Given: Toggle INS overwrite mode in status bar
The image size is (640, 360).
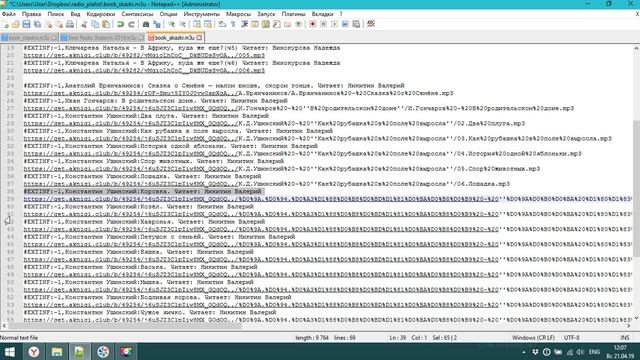Looking at the screenshot, I should tap(624, 338).
